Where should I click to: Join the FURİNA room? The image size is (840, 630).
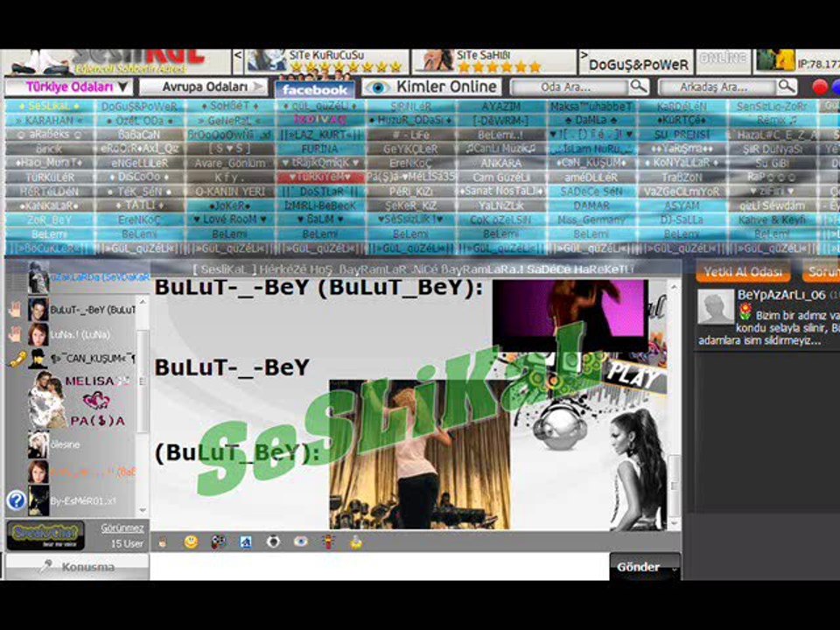(320, 149)
